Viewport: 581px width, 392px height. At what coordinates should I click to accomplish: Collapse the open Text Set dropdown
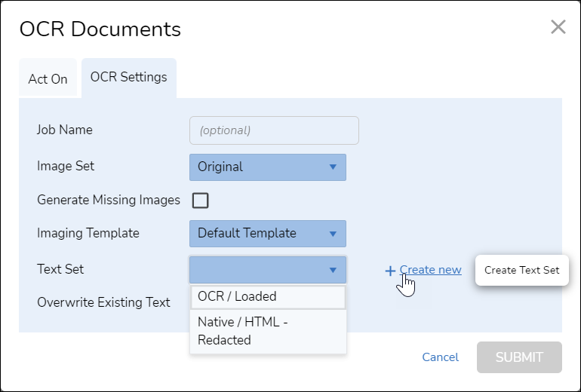pos(268,269)
